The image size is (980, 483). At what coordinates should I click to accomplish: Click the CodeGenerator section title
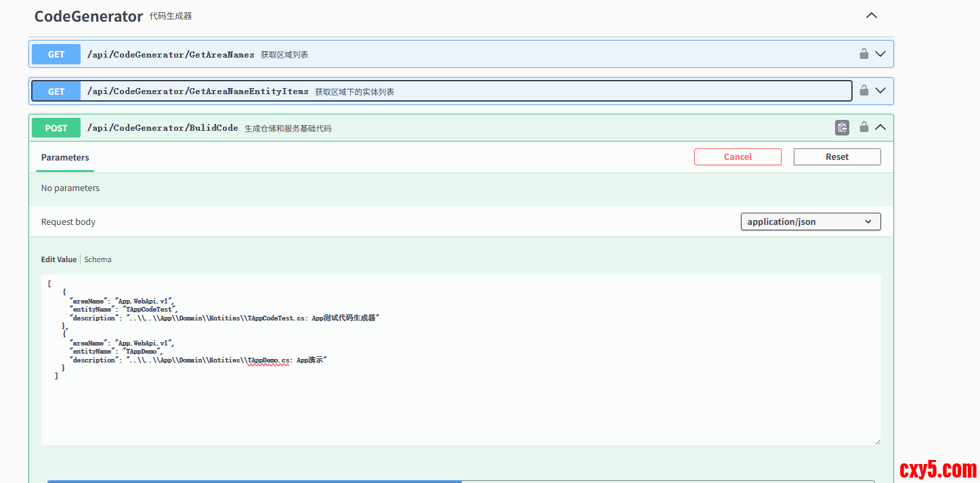[x=88, y=16]
